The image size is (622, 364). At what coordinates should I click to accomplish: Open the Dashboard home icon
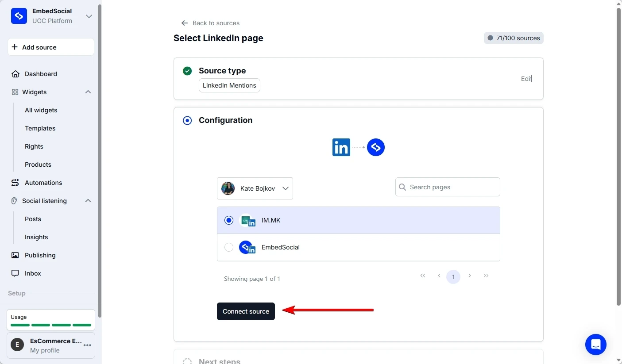15,74
